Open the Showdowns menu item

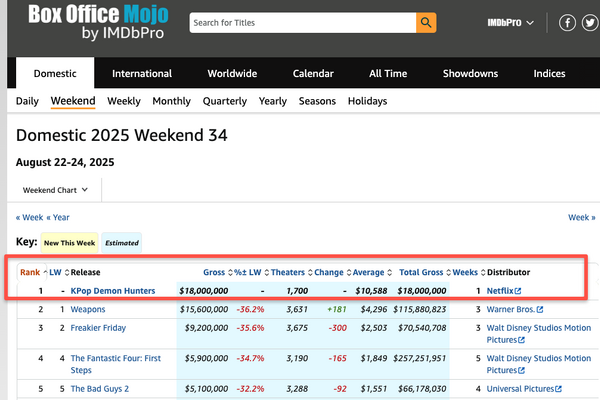click(x=470, y=74)
